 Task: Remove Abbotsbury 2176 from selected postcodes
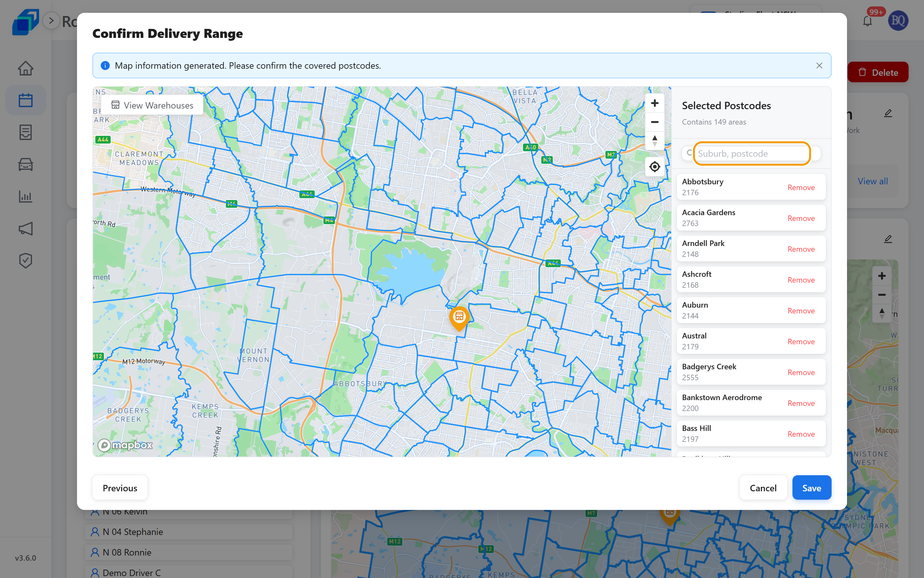point(801,187)
